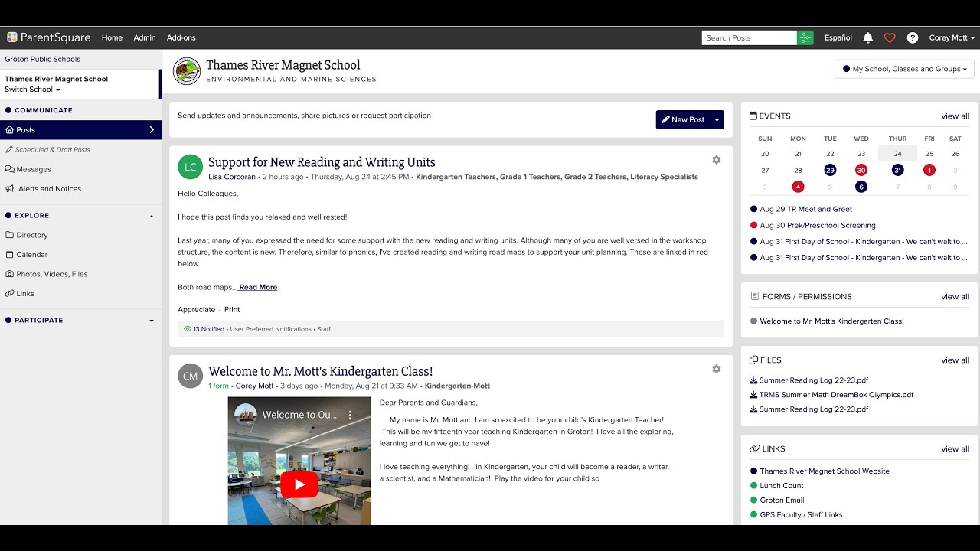Open the search filter options icon
Screen dimensions: 980x551
805,37
